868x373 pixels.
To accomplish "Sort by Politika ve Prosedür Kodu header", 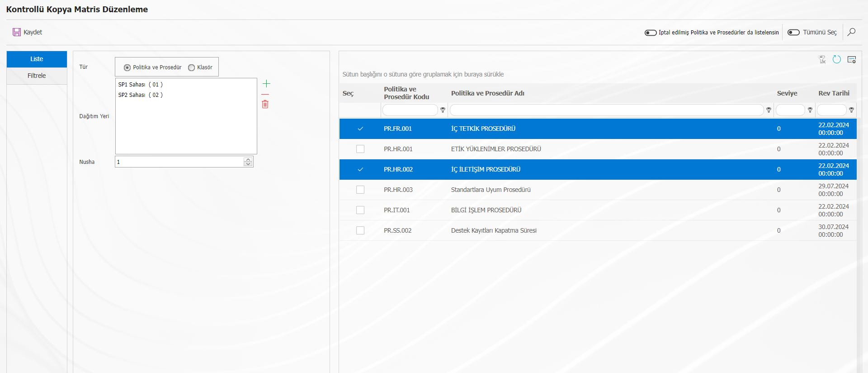I will (406, 93).
